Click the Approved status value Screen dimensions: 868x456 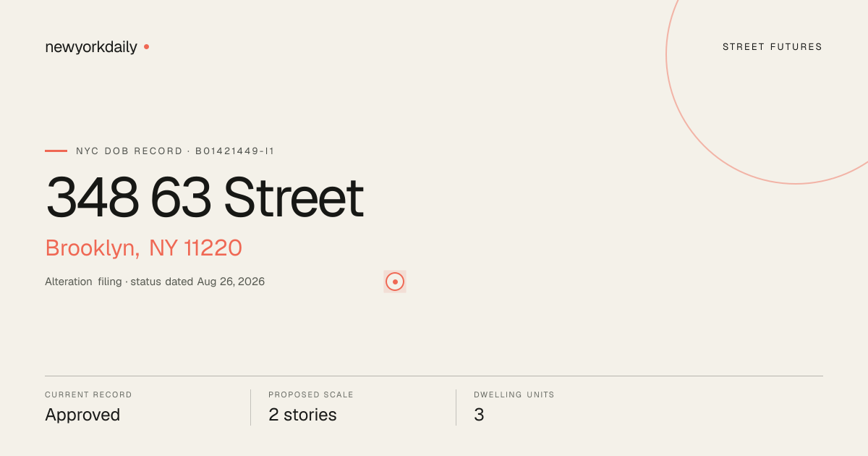pos(82,415)
